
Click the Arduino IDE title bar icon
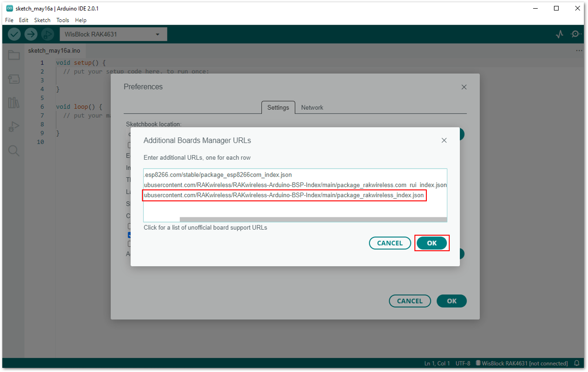click(x=9, y=8)
